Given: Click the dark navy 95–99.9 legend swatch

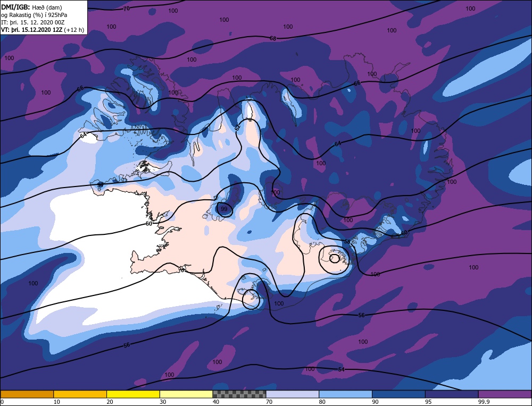Looking at the screenshot, I should [452, 394].
